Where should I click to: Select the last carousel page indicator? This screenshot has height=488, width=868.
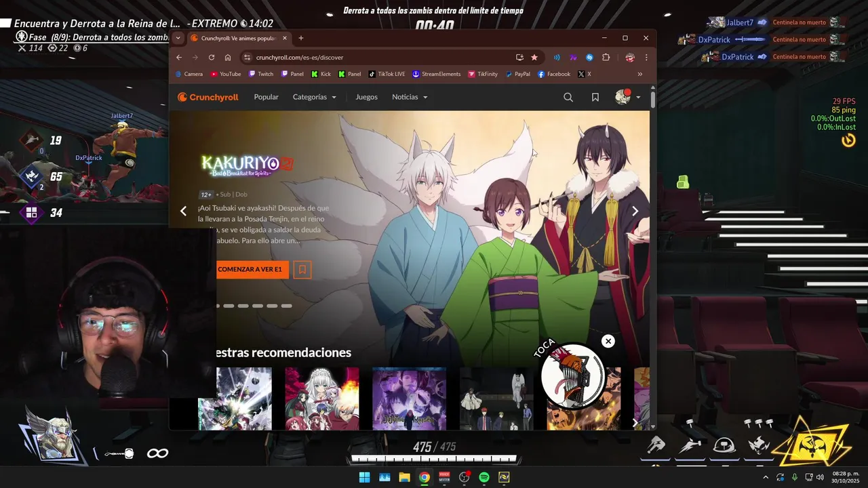[x=286, y=306]
